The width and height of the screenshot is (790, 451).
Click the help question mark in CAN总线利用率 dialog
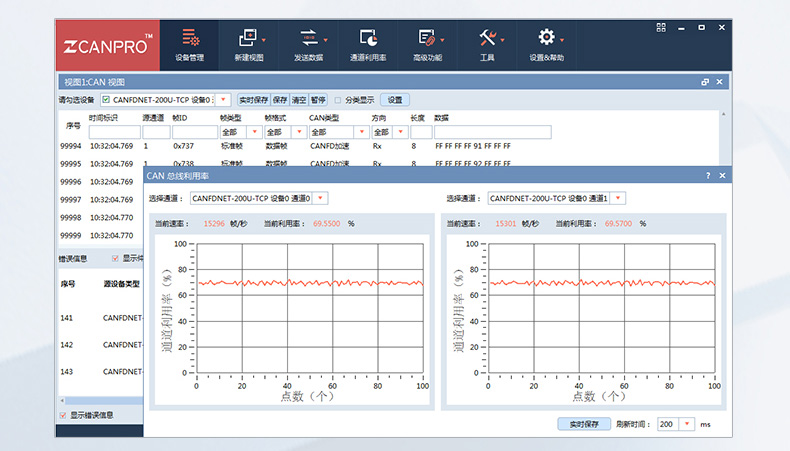pyautogui.click(x=708, y=175)
